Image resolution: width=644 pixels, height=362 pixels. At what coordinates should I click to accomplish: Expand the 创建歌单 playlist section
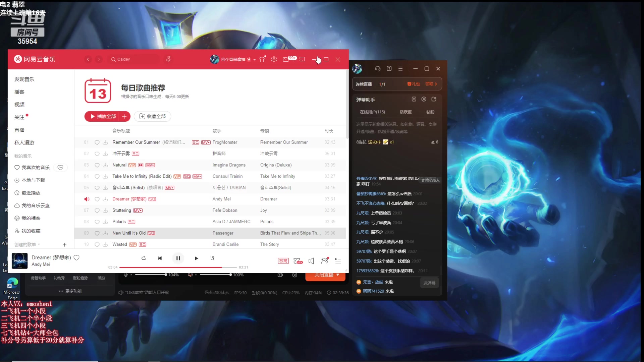(x=39, y=244)
